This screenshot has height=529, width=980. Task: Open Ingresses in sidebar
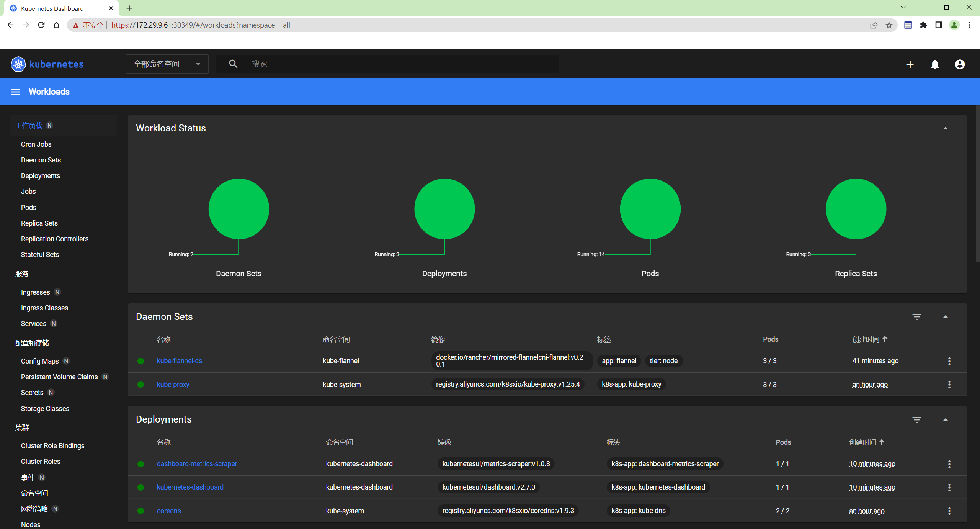pyautogui.click(x=36, y=292)
